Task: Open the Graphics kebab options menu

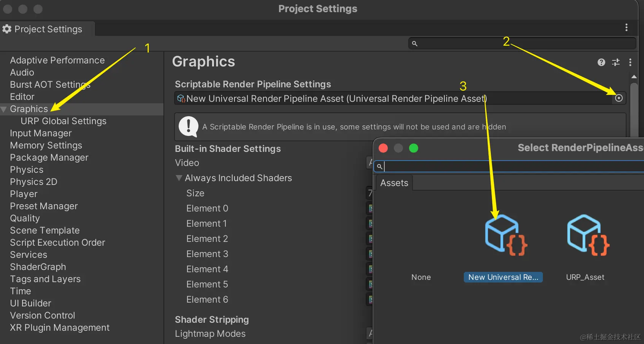Action: click(x=630, y=62)
